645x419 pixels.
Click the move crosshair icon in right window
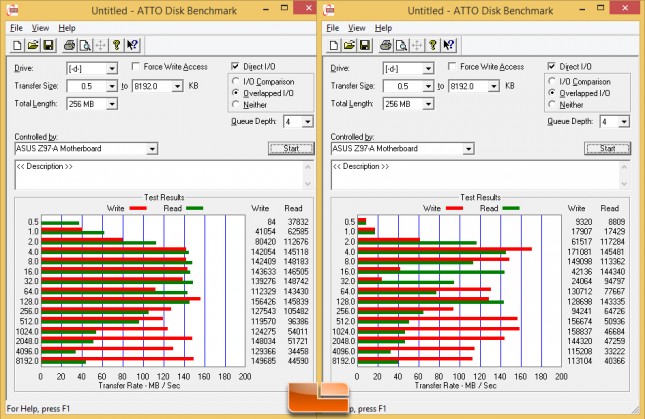[417, 45]
